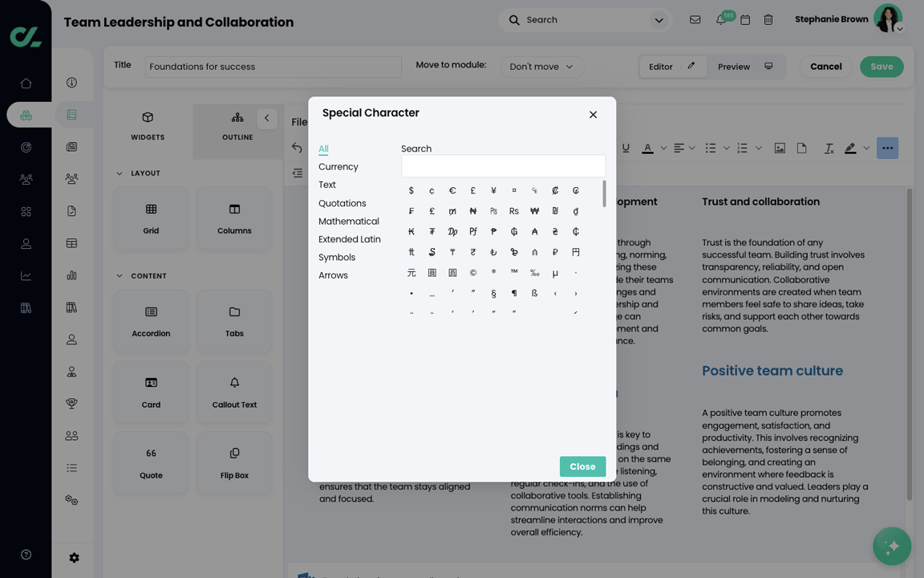924x578 pixels.
Task: Select the Currency category
Action: point(338,167)
